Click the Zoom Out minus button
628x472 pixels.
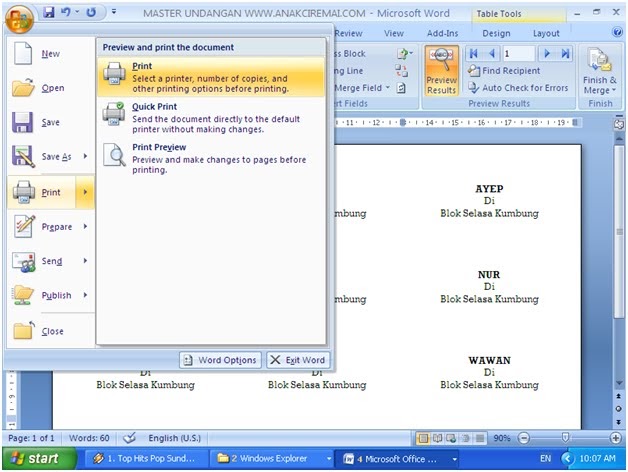click(x=524, y=438)
